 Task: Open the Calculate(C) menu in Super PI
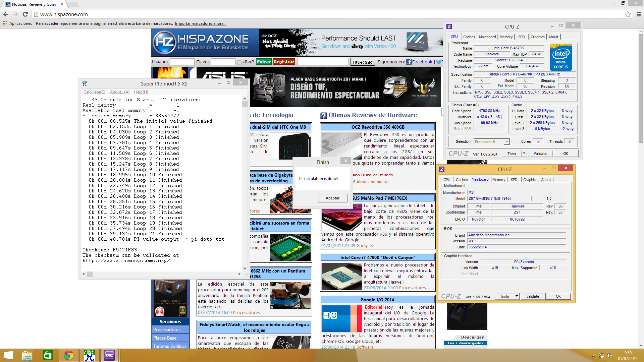(94, 92)
